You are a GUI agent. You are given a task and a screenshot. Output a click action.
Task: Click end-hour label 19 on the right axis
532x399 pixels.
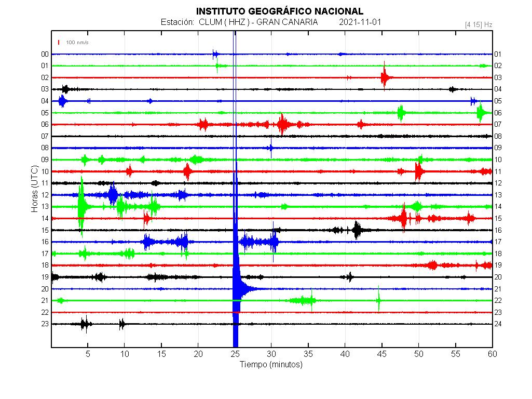click(x=498, y=265)
